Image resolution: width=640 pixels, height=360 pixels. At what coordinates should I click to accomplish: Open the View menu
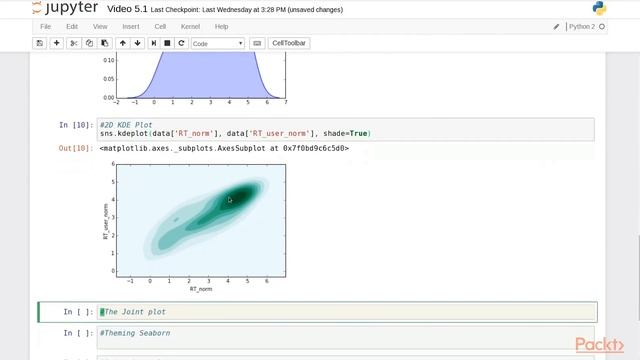[x=100, y=27]
